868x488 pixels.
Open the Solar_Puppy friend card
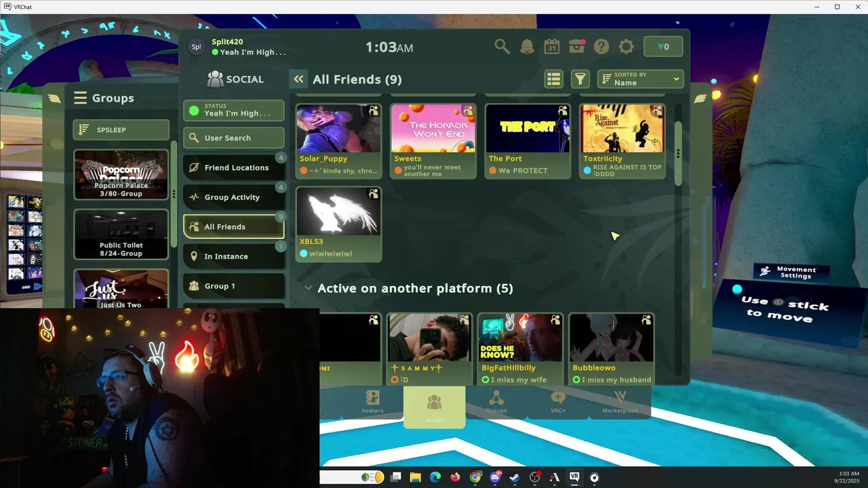[338, 141]
